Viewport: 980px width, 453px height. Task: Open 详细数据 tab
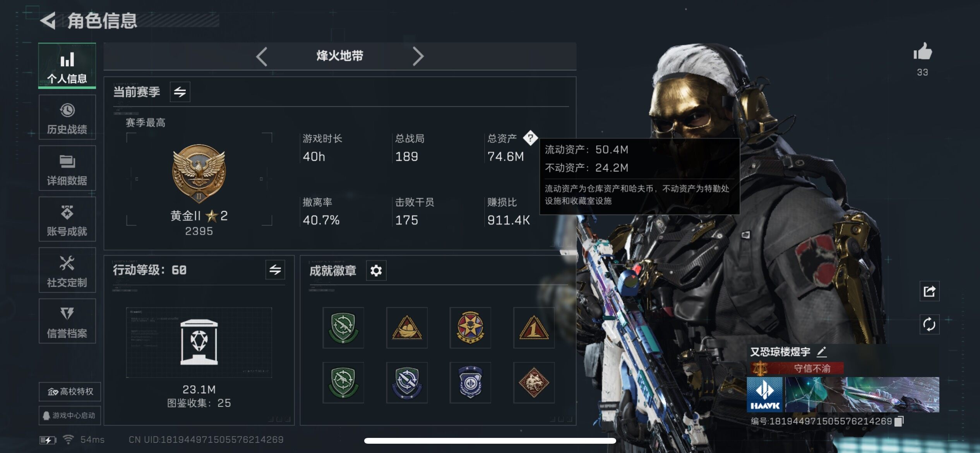[67, 168]
